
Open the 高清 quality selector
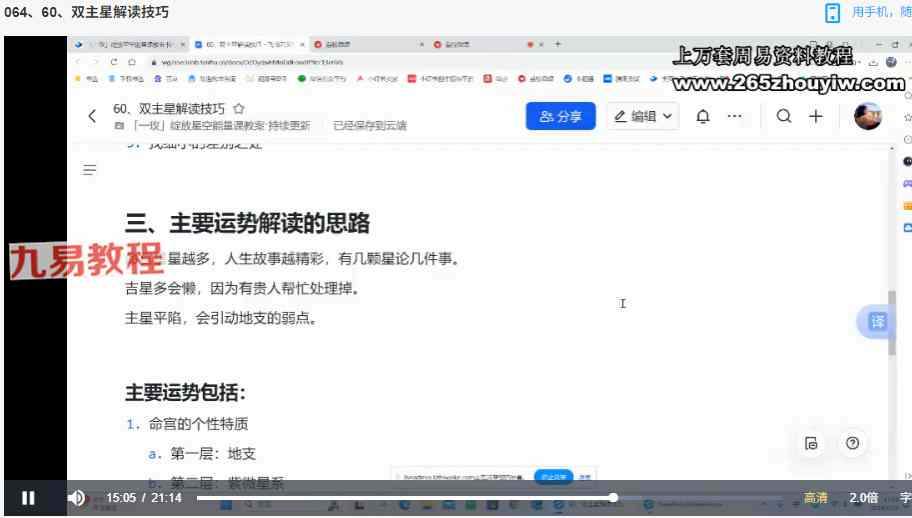[816, 497]
